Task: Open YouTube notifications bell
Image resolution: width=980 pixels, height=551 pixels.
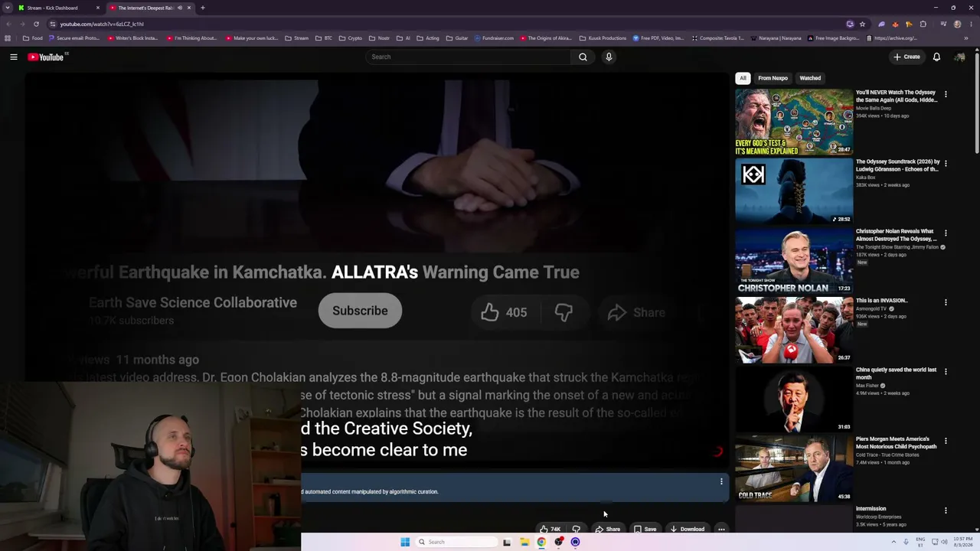Action: pos(936,57)
